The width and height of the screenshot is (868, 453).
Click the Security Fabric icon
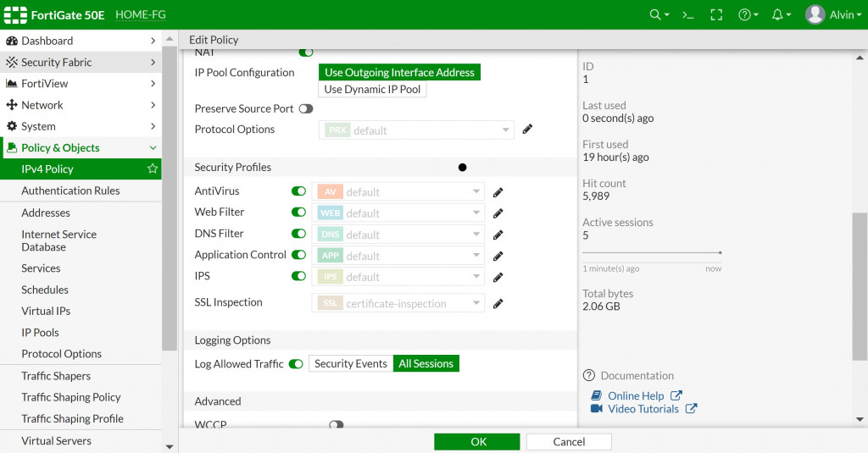tap(12, 62)
